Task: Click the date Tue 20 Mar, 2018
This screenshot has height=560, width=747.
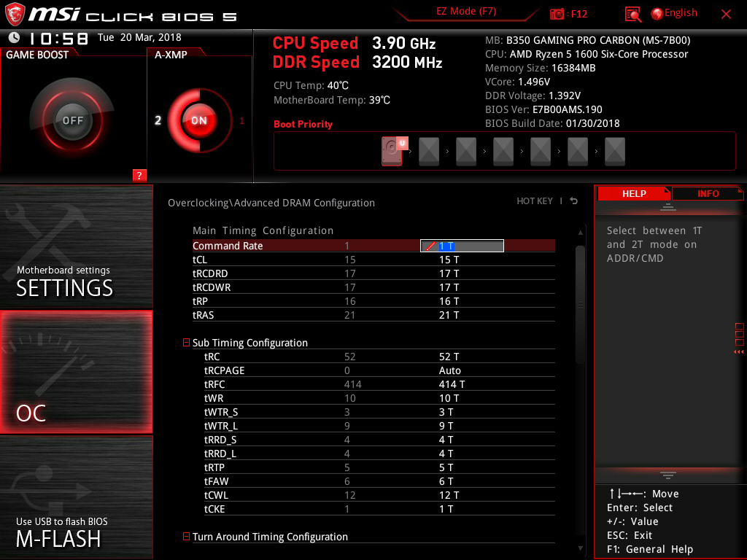Action: (x=139, y=38)
